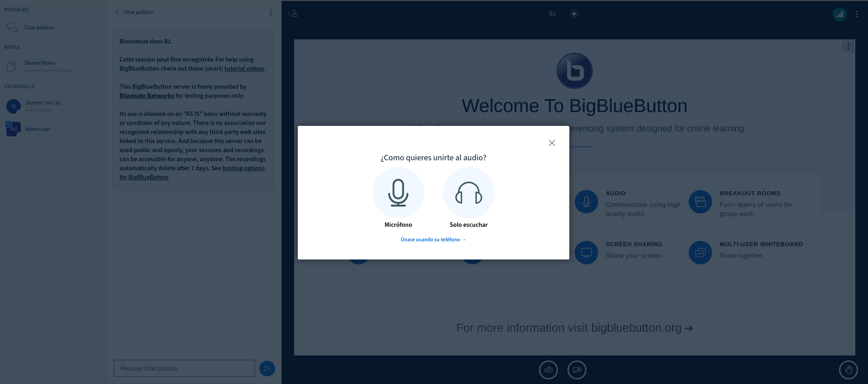
Task: Toggle webcam sharing button
Action: pyautogui.click(x=577, y=370)
